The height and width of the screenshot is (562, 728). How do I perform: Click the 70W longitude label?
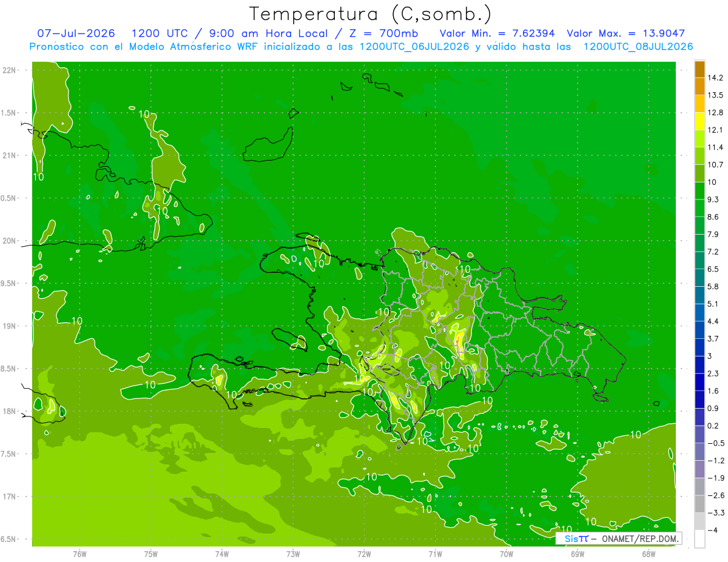tap(507, 554)
